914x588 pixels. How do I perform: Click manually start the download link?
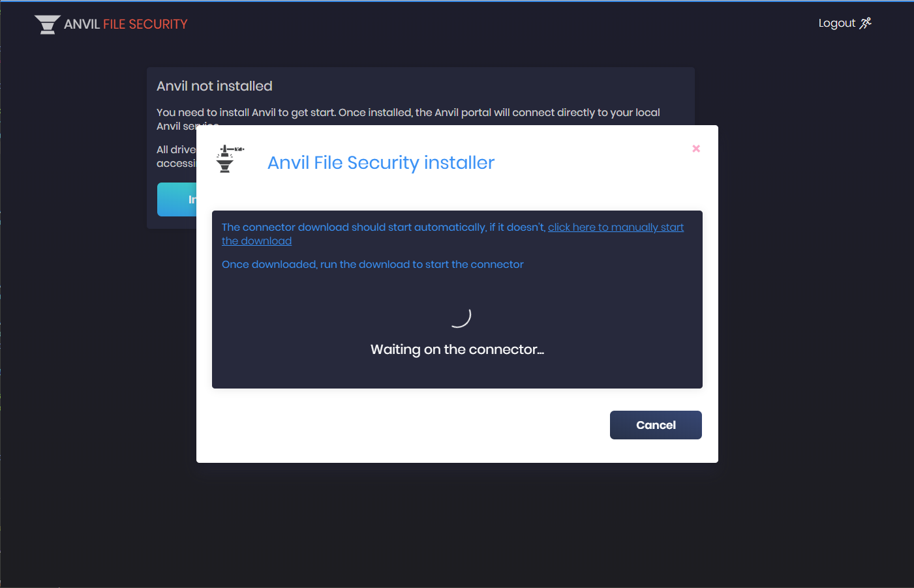453,234
